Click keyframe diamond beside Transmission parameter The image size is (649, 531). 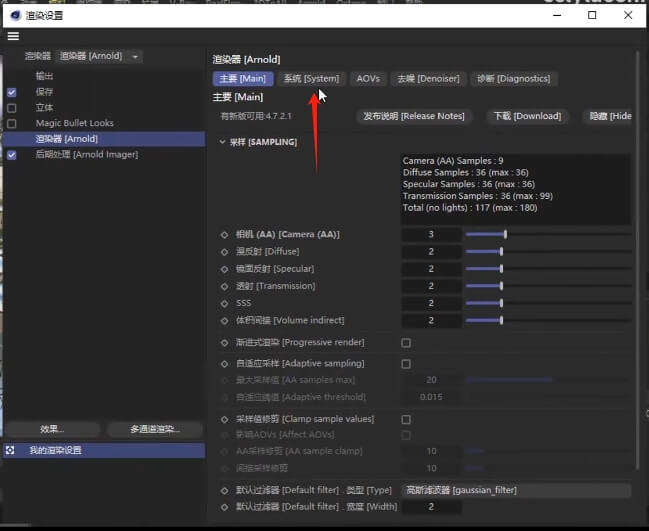pos(225,286)
